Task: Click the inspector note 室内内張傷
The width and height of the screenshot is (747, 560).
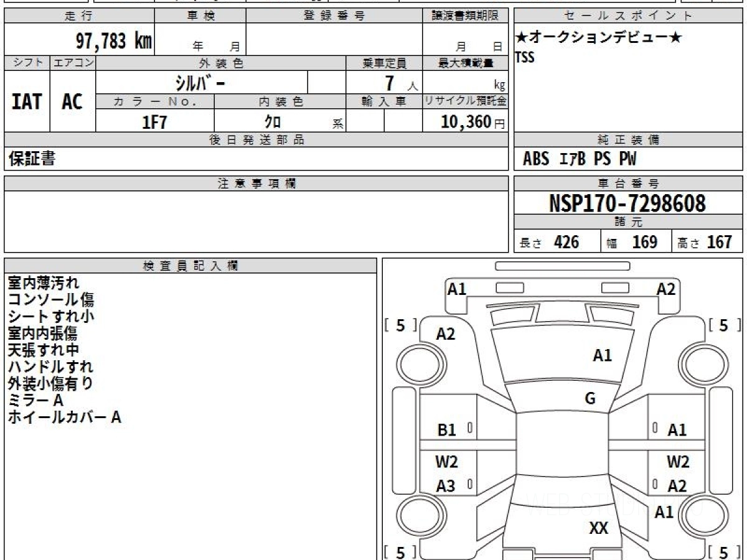Action: coord(42,334)
